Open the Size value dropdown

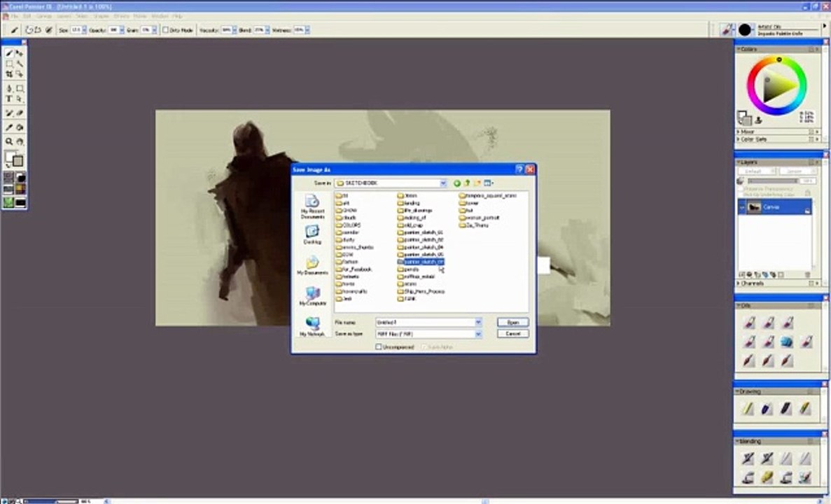84,30
